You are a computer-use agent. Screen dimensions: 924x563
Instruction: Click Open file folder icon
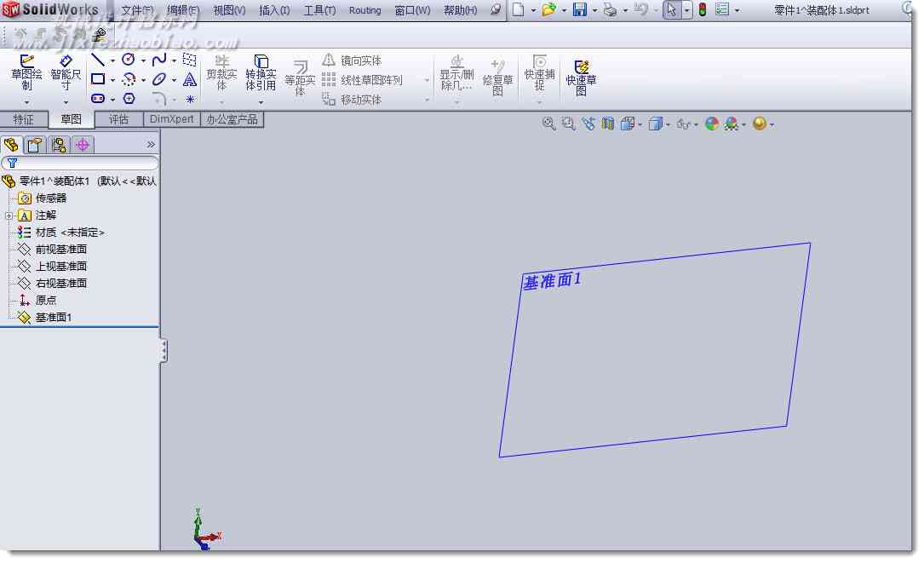pyautogui.click(x=548, y=9)
